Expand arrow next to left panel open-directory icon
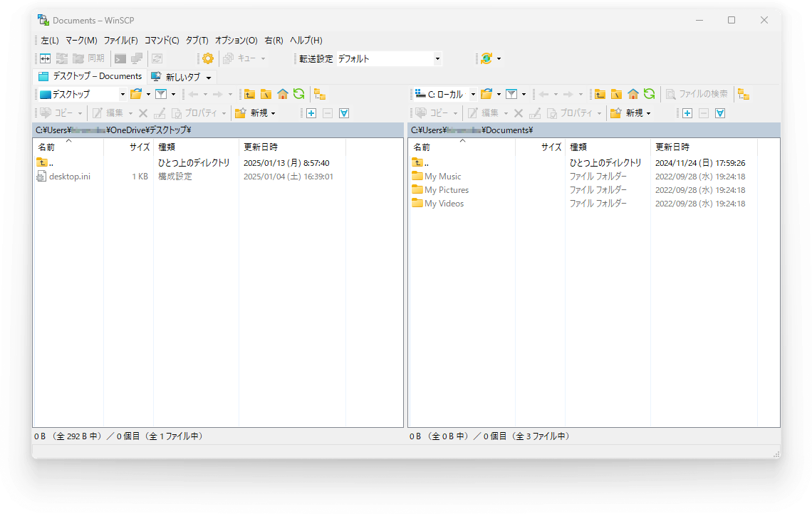The height and width of the screenshot is (514, 812). click(149, 94)
